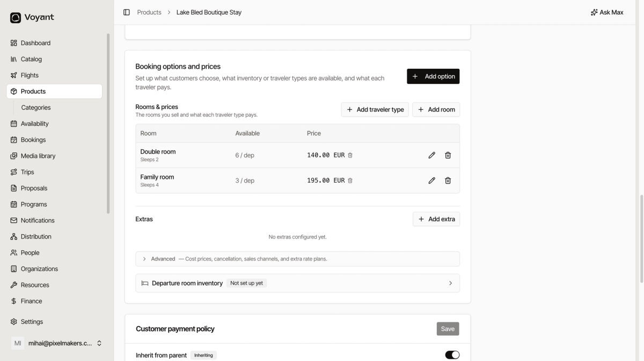Image resolution: width=644 pixels, height=361 pixels.
Task: Go to Dashboard in sidebar
Action: click(54, 43)
